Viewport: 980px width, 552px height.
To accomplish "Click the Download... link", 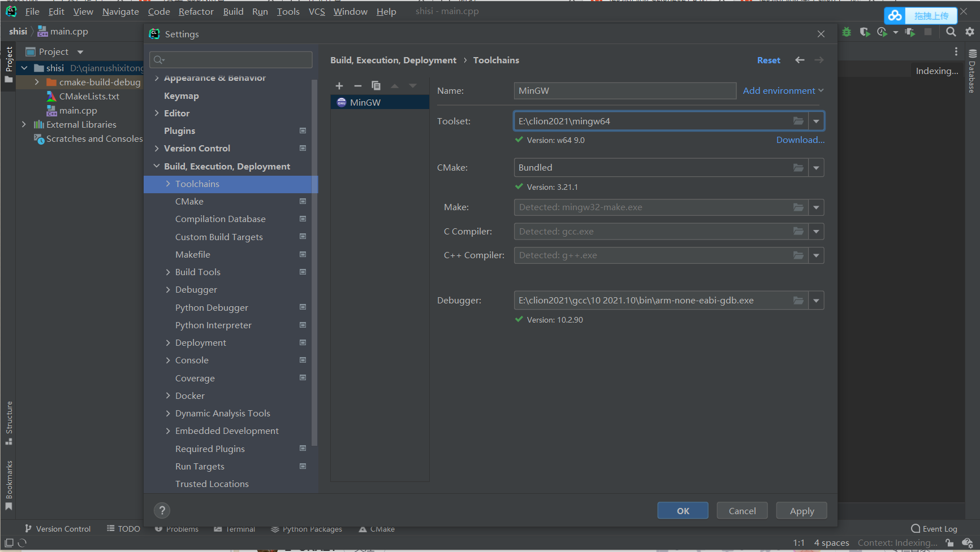I will point(800,140).
